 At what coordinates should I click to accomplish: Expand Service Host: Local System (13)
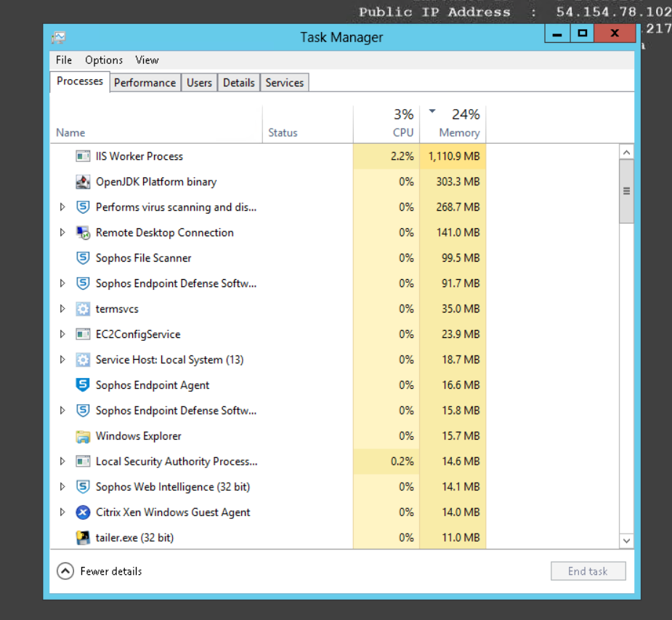coord(62,359)
